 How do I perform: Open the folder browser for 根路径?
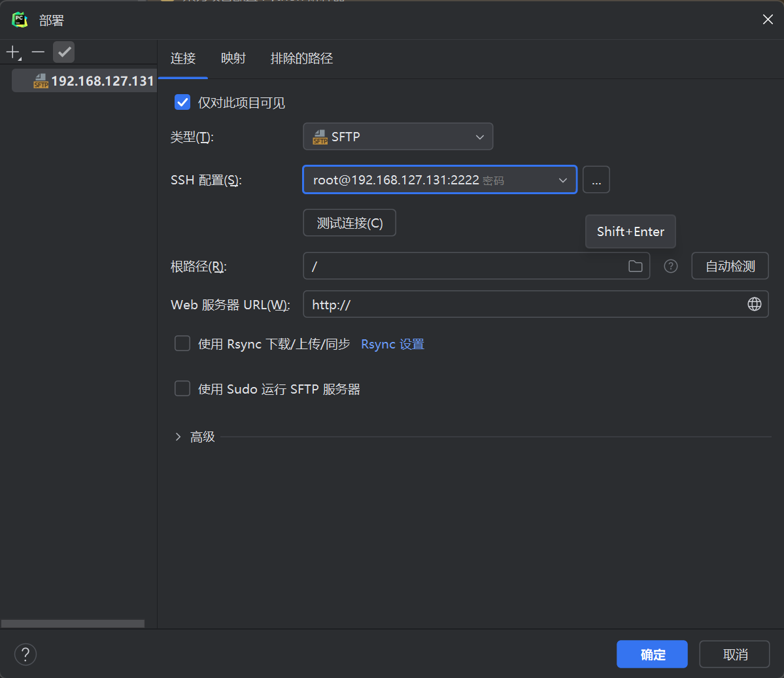click(635, 265)
